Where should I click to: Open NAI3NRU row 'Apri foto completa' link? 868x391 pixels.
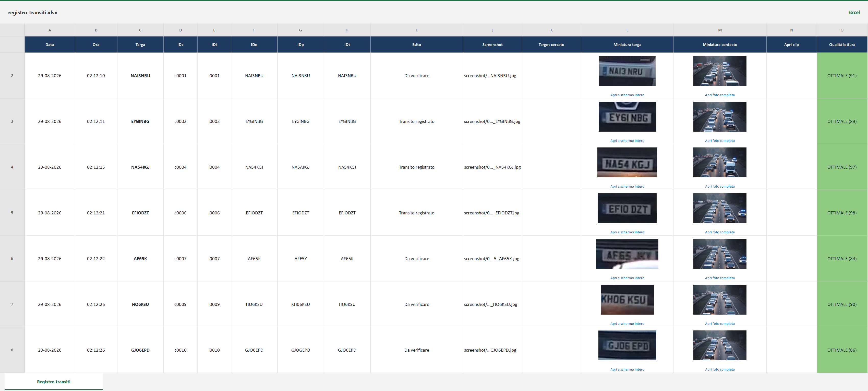click(720, 95)
